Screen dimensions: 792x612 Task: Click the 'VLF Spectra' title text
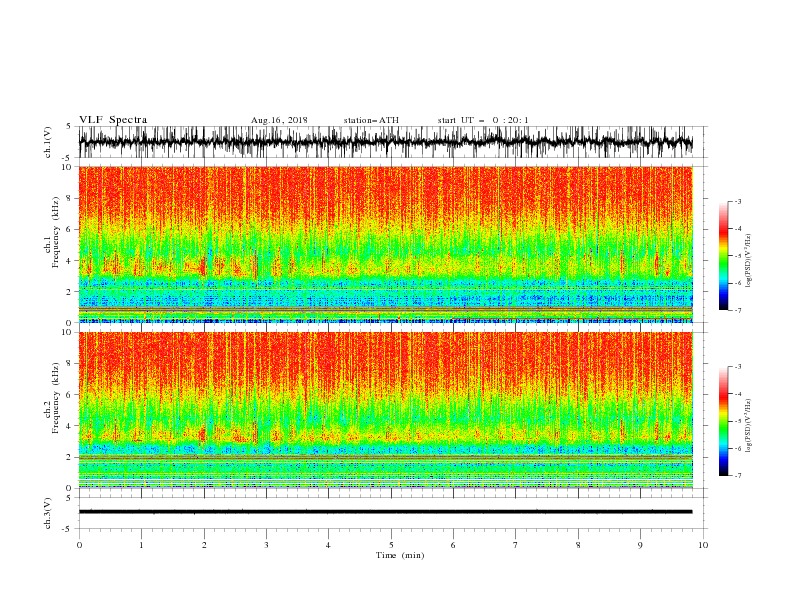pos(113,120)
